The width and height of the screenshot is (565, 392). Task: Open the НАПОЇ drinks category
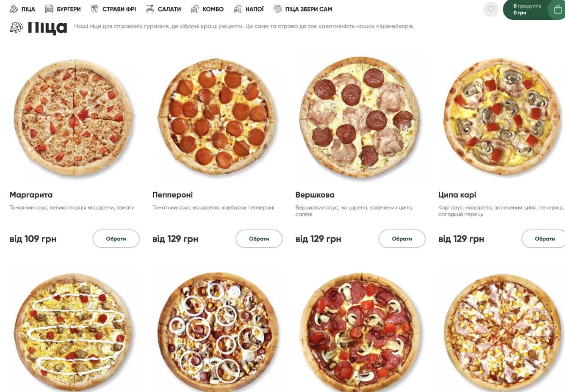[255, 9]
